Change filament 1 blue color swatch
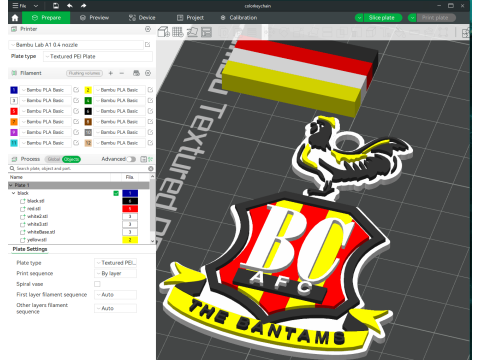Viewport: 480px width, 360px height. pyautogui.click(x=14, y=90)
